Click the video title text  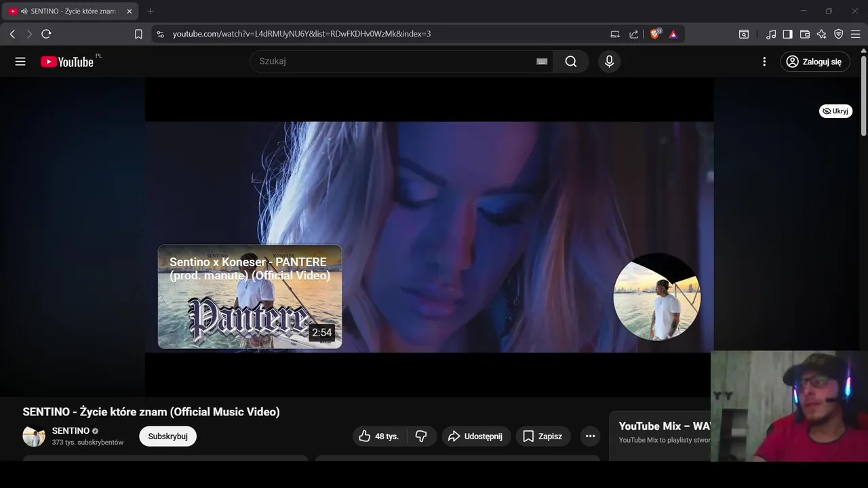(x=151, y=411)
